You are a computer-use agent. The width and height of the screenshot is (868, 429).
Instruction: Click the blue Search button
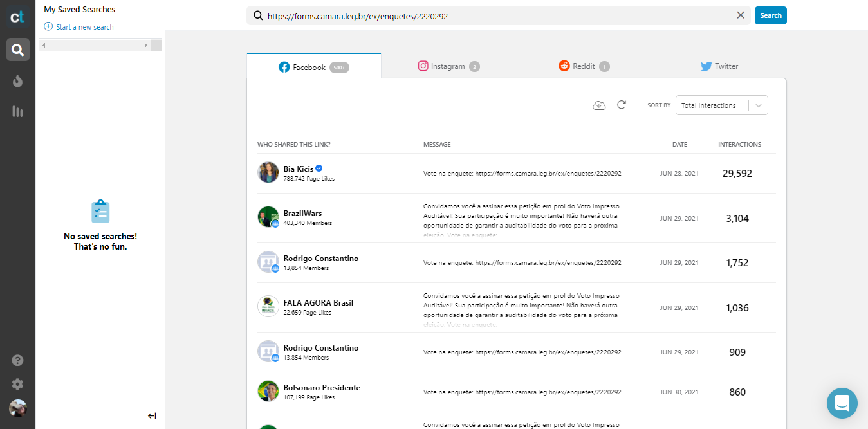pos(770,15)
